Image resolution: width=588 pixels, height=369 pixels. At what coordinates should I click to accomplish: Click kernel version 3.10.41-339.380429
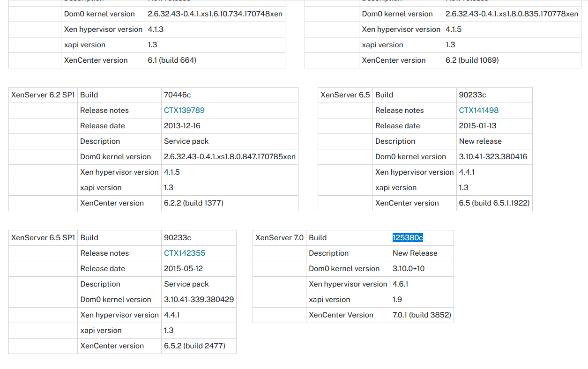click(199, 300)
